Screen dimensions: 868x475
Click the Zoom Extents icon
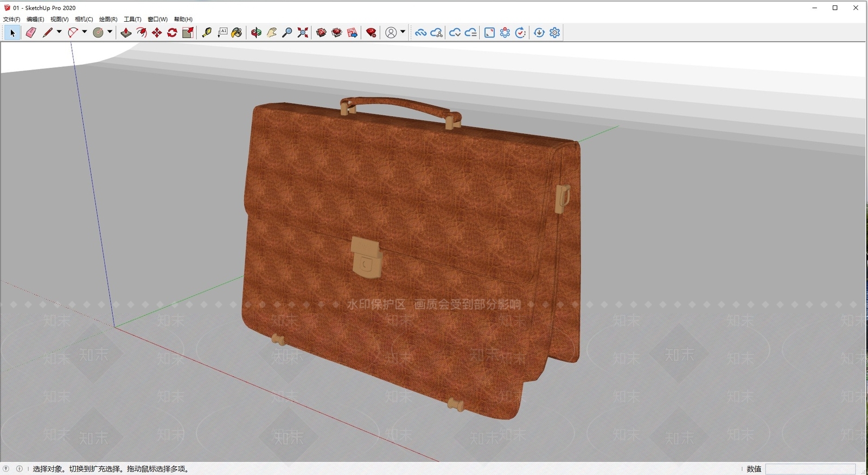(303, 33)
